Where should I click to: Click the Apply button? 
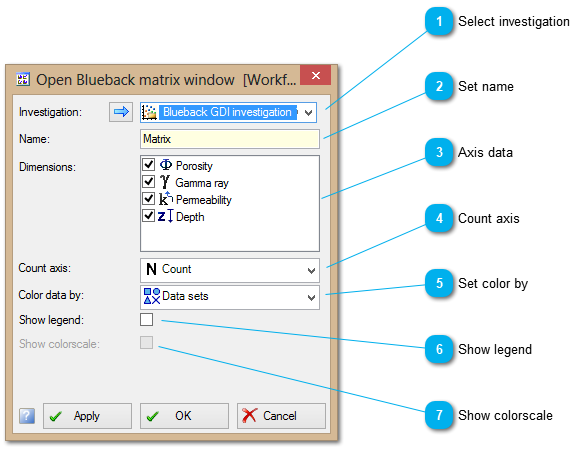click(87, 416)
